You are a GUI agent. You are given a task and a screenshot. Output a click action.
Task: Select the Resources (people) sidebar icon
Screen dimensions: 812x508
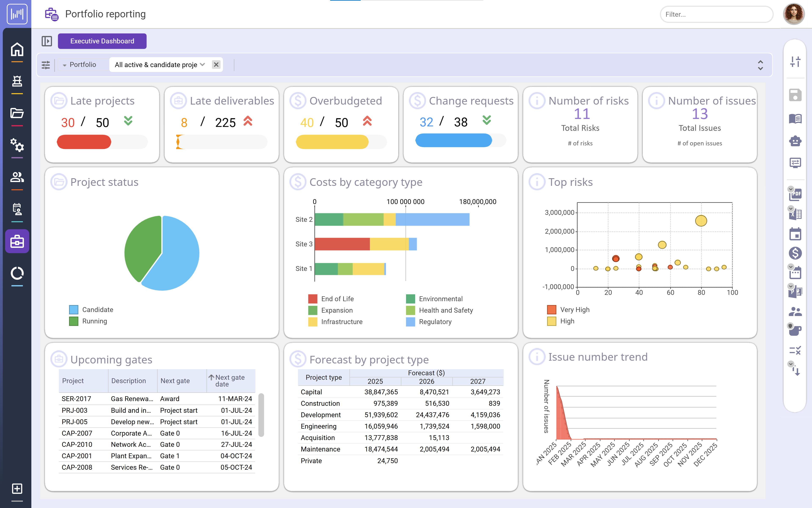pos(17,177)
